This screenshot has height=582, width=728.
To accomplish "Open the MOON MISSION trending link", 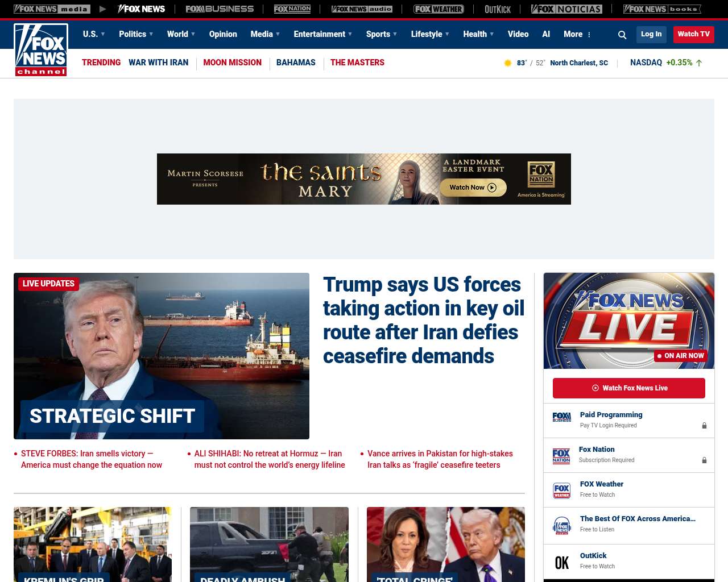I will [232, 63].
